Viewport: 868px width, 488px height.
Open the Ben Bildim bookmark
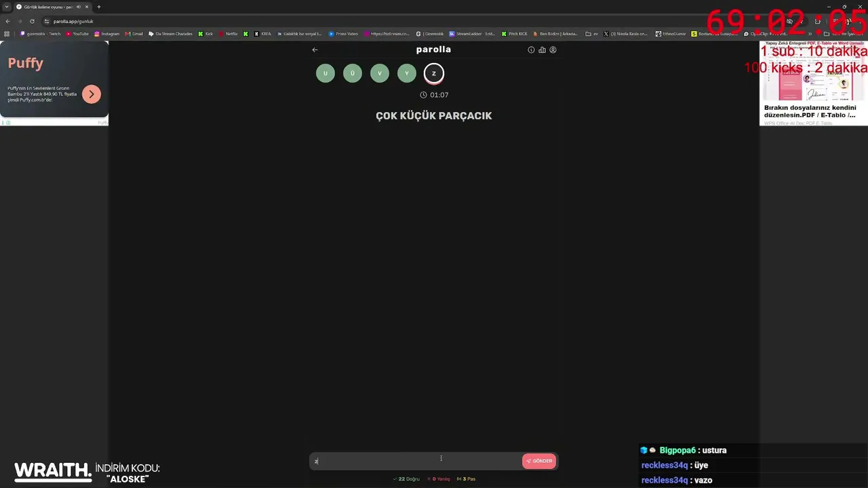(x=556, y=33)
